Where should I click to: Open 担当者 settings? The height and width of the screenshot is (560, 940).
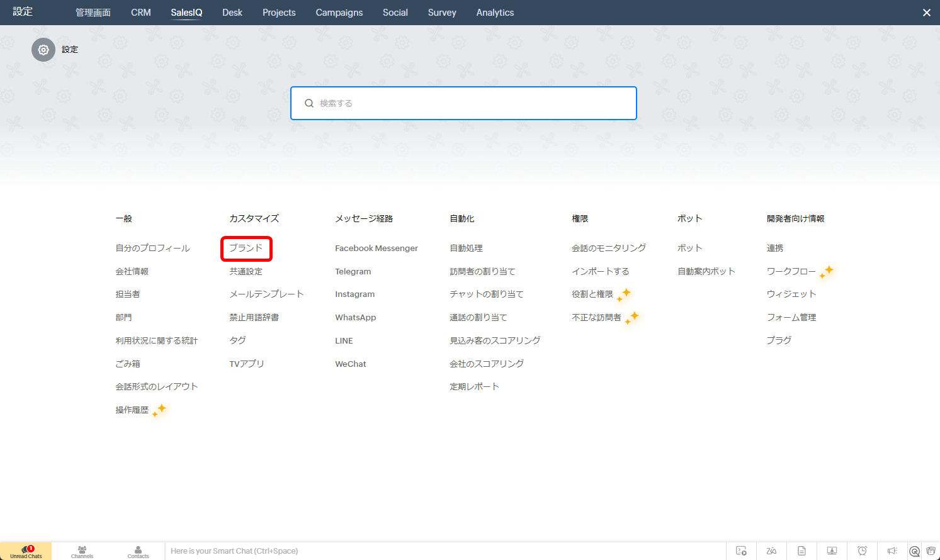click(x=128, y=294)
